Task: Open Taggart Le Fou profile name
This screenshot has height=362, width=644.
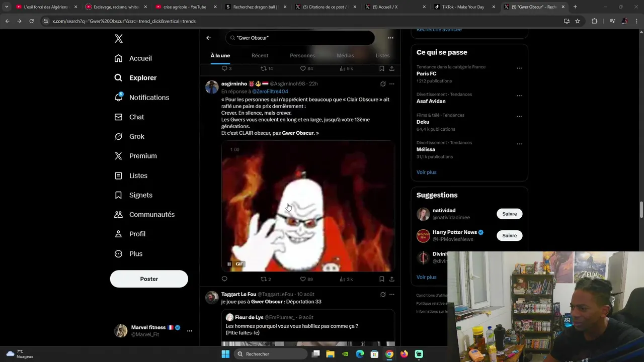Action: [x=238, y=294]
